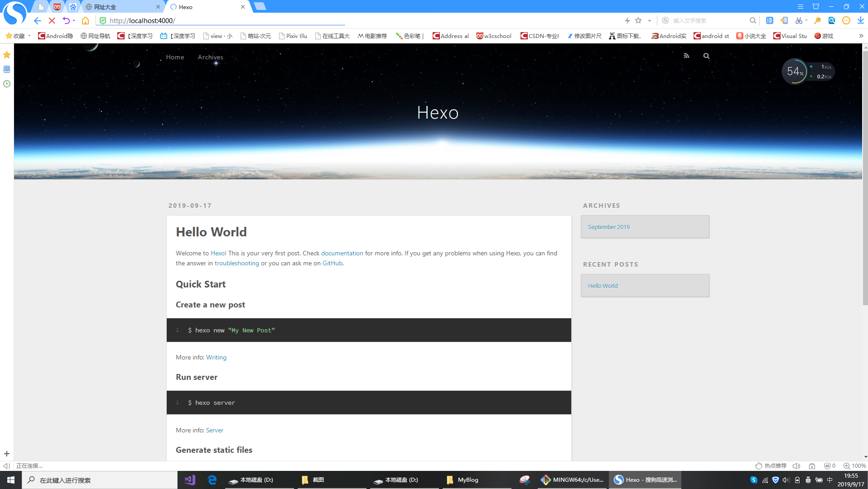Switch to the MINGW64 terminal window
Screen dimensions: 868x489
pyautogui.click(x=573, y=480)
